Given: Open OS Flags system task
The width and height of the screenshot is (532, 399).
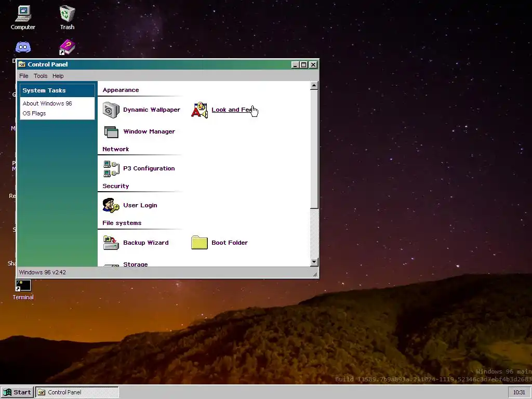Looking at the screenshot, I should (x=34, y=113).
